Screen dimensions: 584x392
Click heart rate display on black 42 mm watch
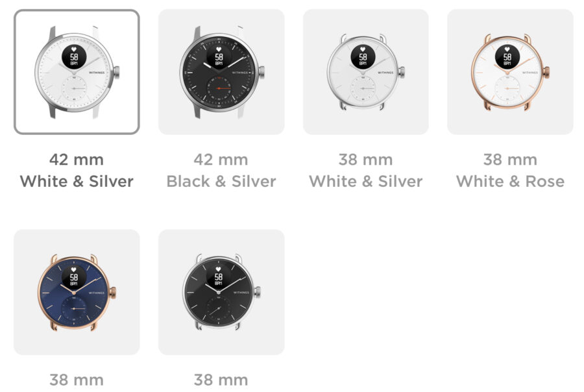click(219, 56)
